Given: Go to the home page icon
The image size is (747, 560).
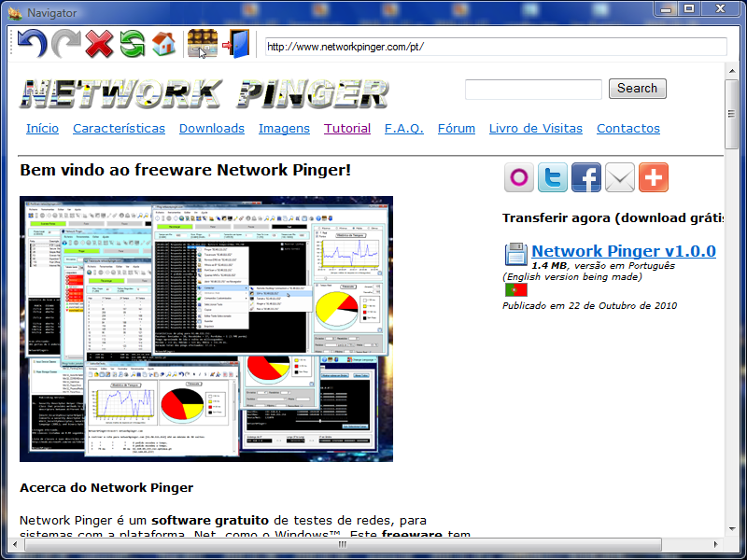Looking at the screenshot, I should (x=164, y=44).
